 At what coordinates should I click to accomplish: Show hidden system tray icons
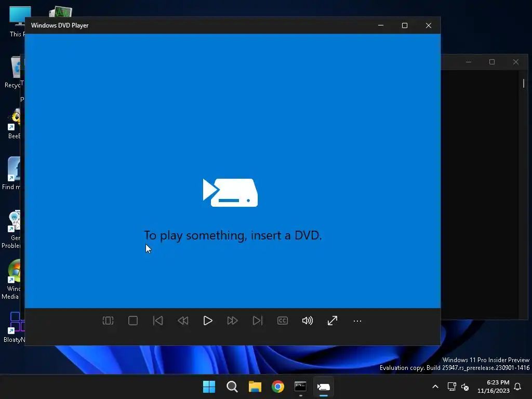[x=435, y=387]
